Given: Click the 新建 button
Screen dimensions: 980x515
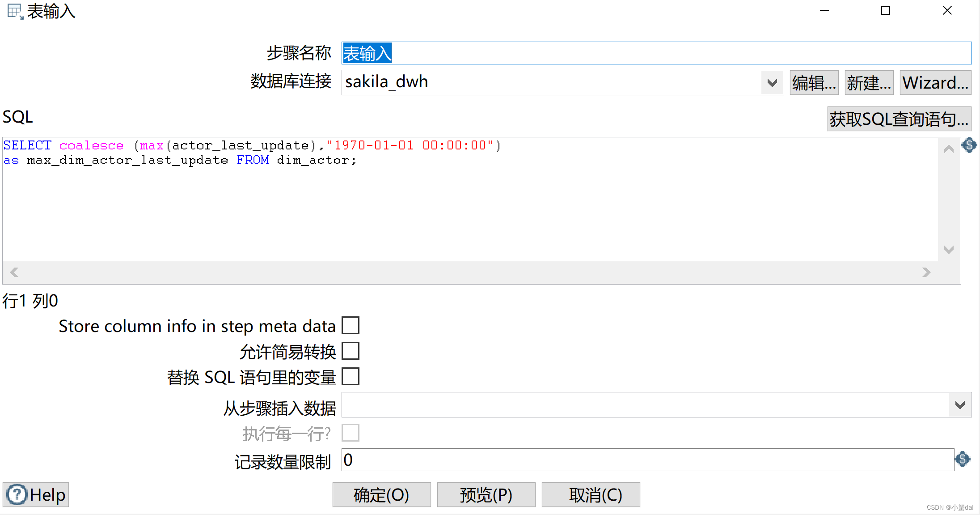Looking at the screenshot, I should pos(869,82).
